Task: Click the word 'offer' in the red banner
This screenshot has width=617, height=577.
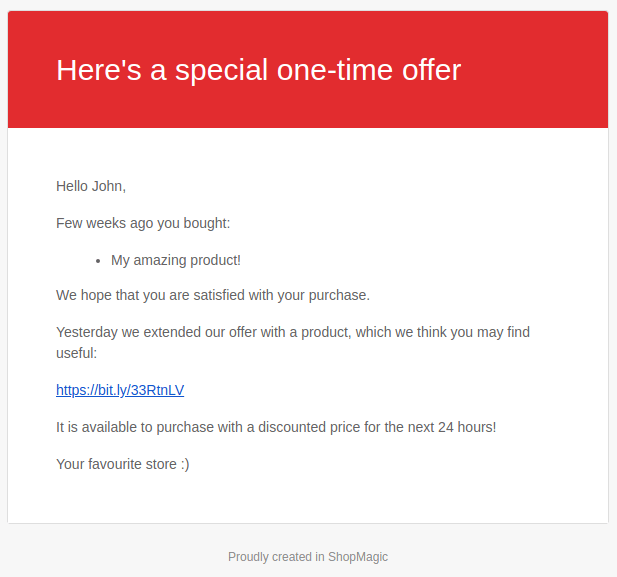Action: point(431,70)
